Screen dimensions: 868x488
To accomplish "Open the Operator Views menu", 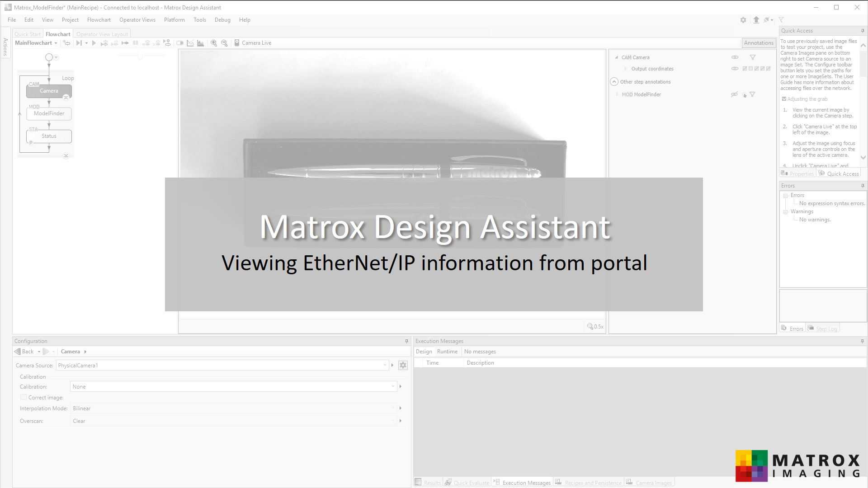I will 137,20.
